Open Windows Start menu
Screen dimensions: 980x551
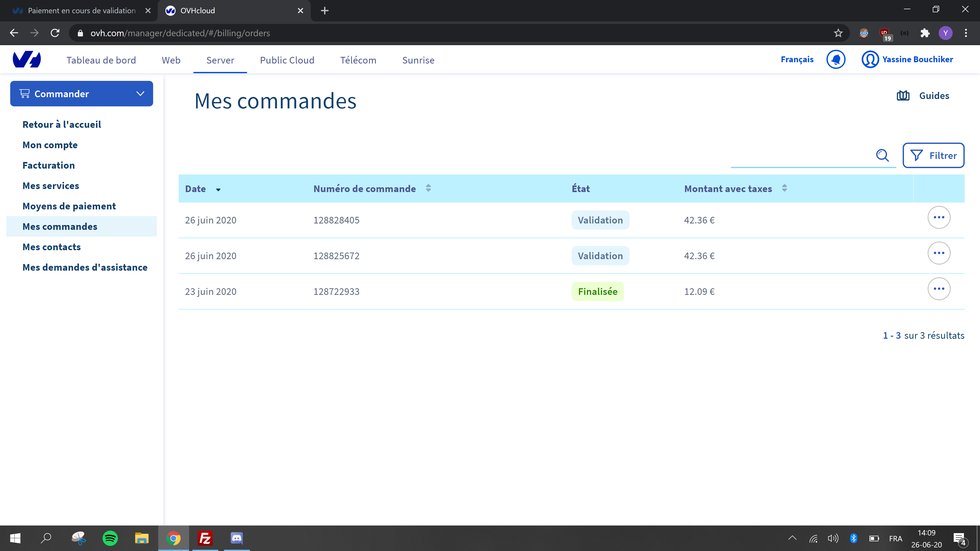point(15,538)
